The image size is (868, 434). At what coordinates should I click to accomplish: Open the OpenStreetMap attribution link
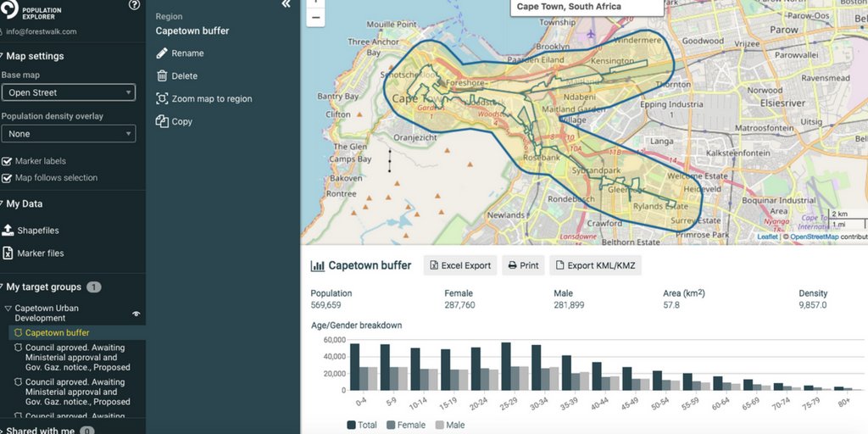[814, 237]
